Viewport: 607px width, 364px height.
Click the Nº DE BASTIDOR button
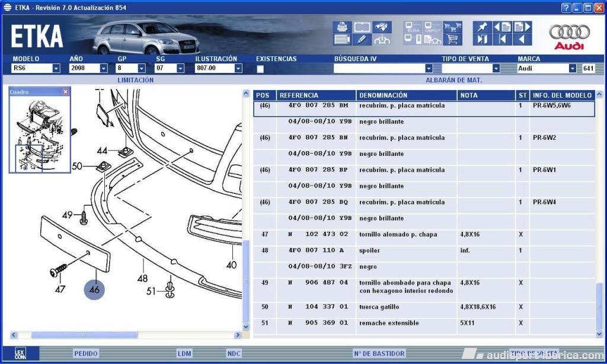coord(379,353)
